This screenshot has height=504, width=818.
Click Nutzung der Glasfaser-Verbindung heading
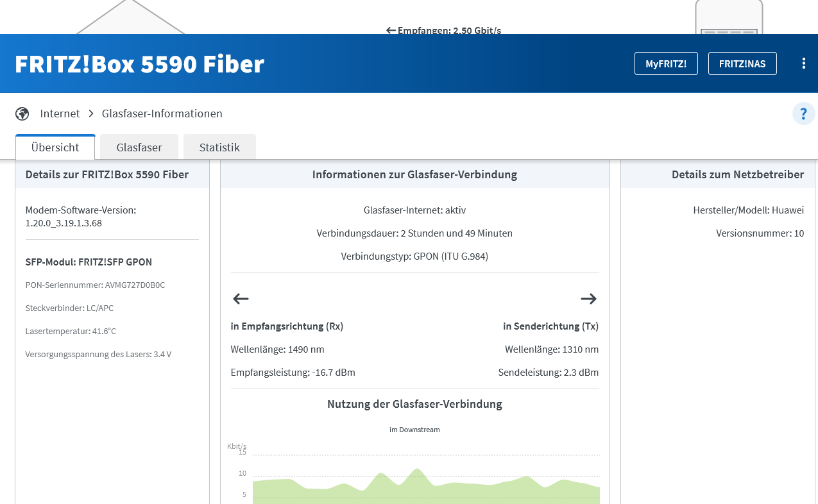click(x=414, y=404)
